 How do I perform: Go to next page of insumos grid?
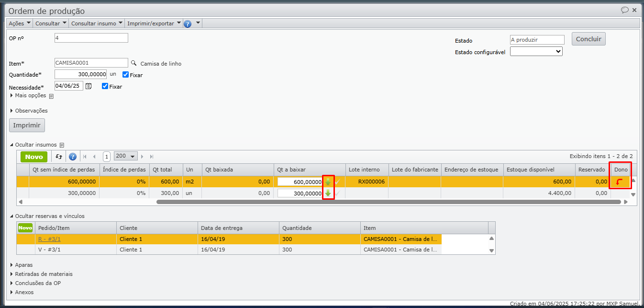142,156
